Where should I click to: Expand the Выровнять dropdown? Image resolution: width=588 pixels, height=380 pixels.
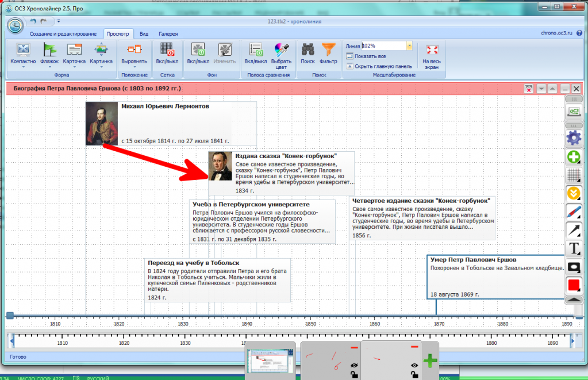point(134,67)
